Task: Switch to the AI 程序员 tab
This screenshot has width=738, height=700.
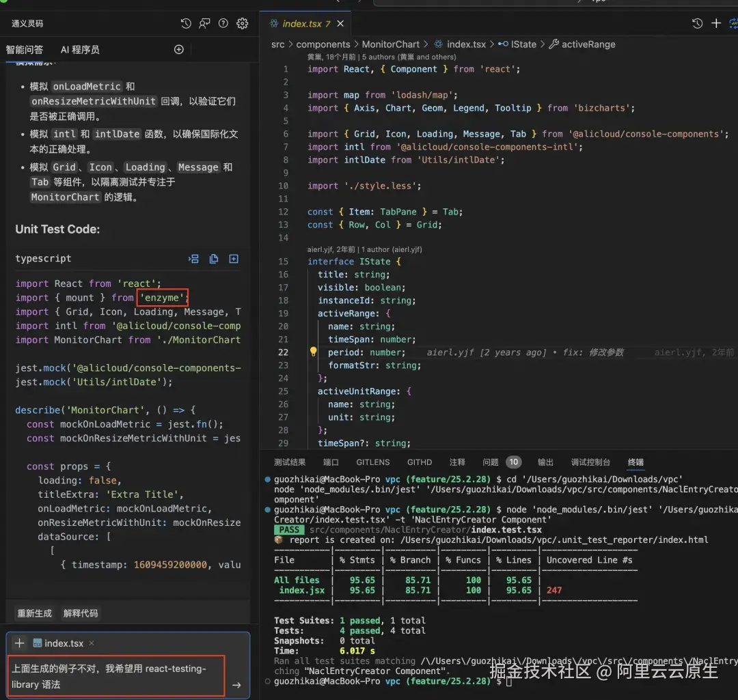Action: [x=80, y=50]
